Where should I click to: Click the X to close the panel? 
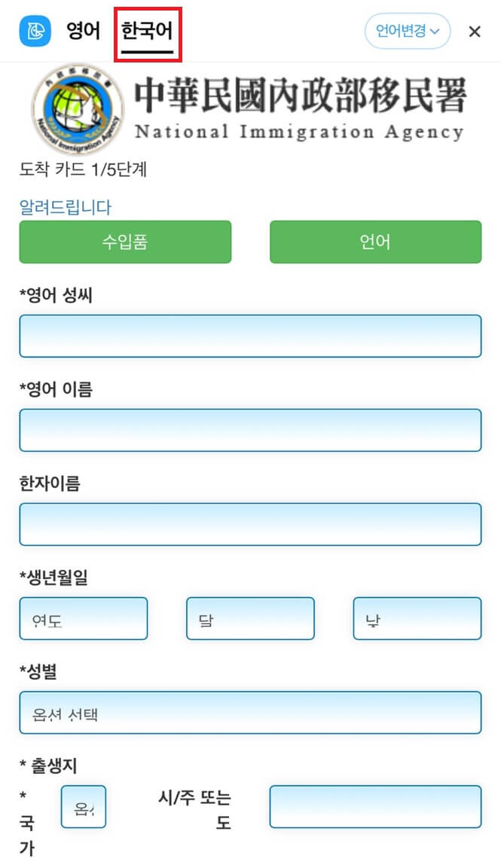click(474, 32)
